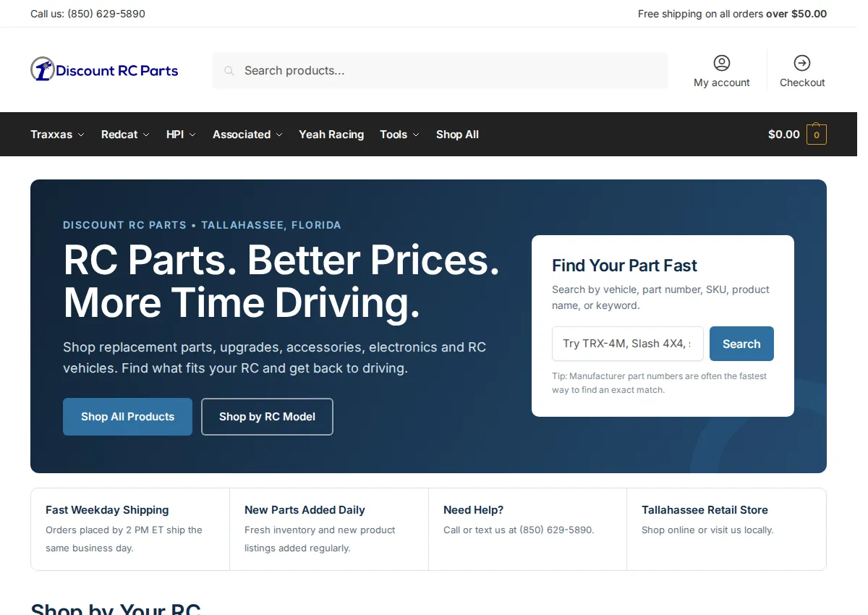Open the Tools menu item
The image size is (868, 615).
click(x=393, y=135)
